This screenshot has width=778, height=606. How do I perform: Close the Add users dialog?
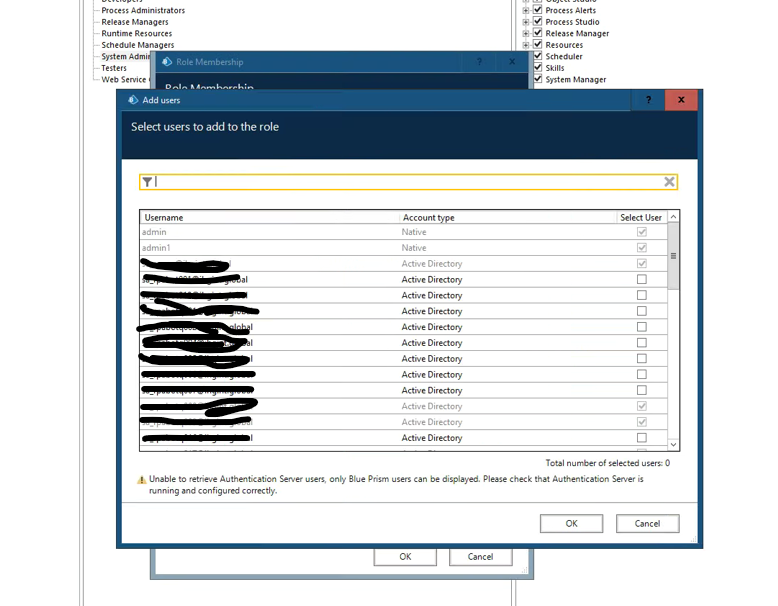click(681, 100)
